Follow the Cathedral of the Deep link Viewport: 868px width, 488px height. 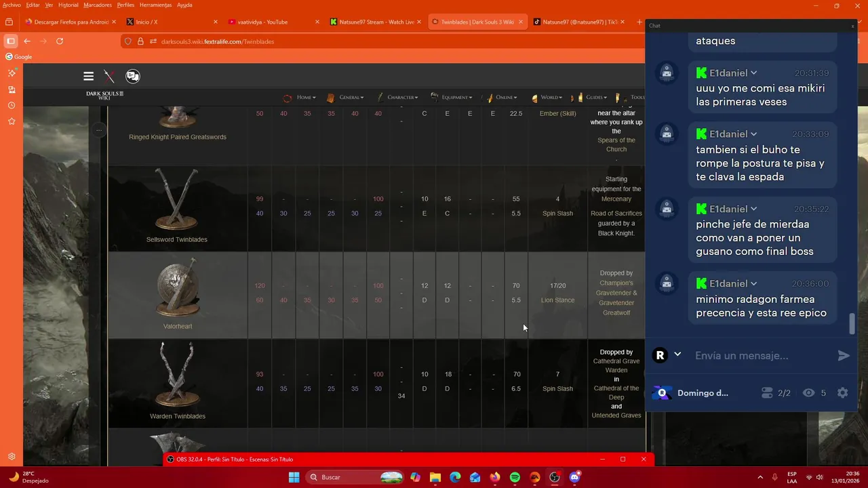(x=616, y=392)
